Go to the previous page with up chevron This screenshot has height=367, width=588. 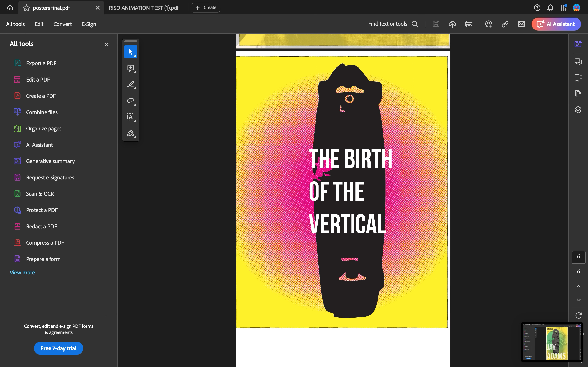[x=578, y=286]
